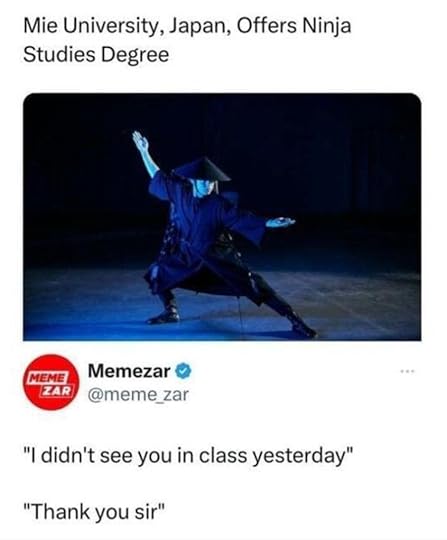
Task: Click the ninja's bent front leg boot
Action: (165, 312)
